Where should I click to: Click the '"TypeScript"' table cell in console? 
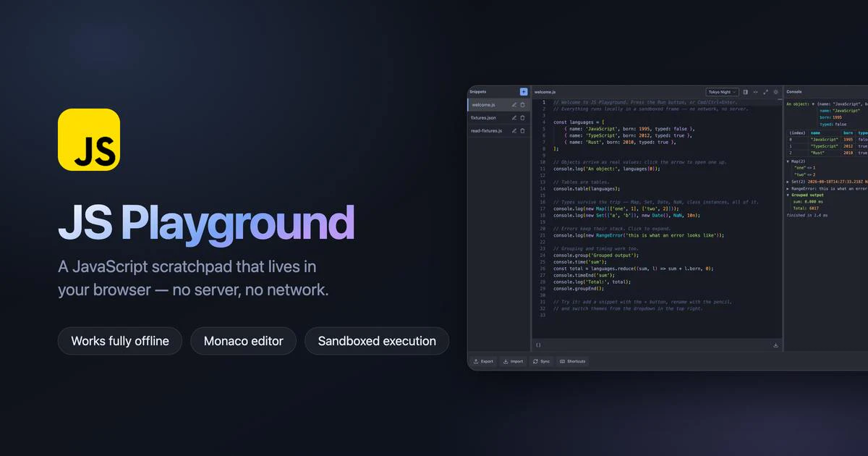tap(824, 146)
